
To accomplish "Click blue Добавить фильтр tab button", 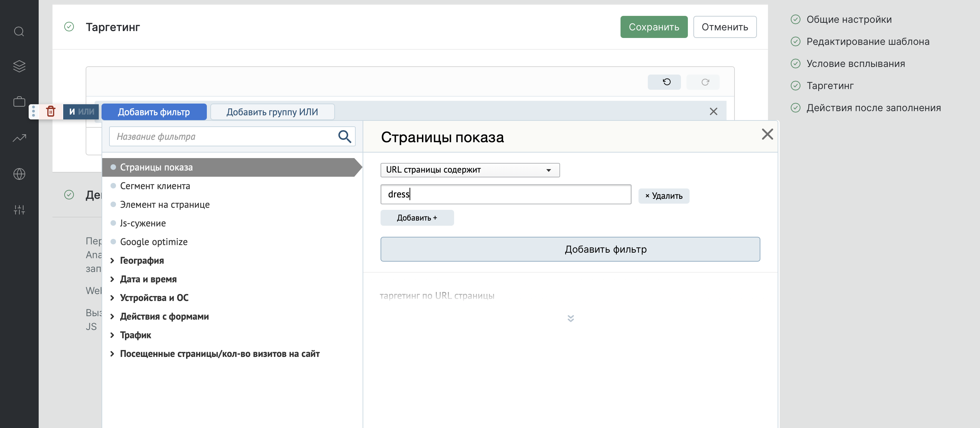I will (x=154, y=112).
